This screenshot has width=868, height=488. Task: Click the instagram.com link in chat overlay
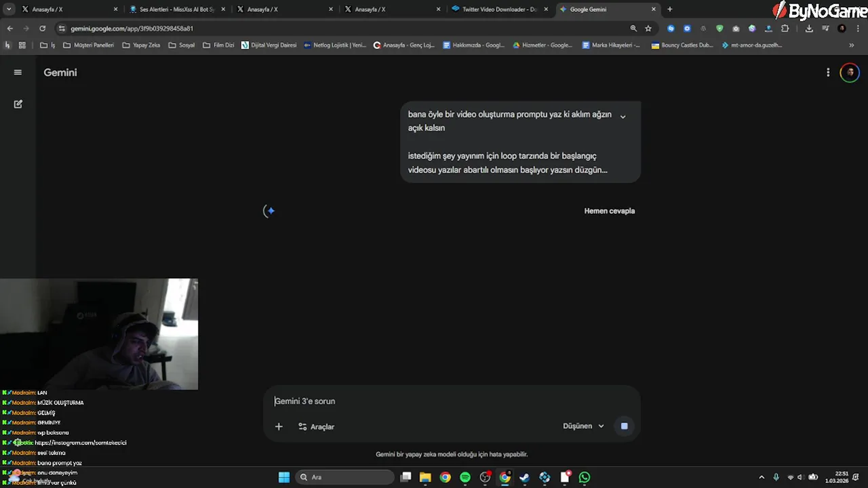(81, 443)
